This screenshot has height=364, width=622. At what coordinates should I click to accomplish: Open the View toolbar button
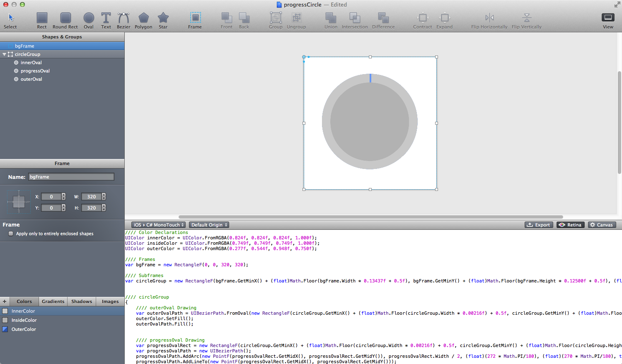click(608, 21)
